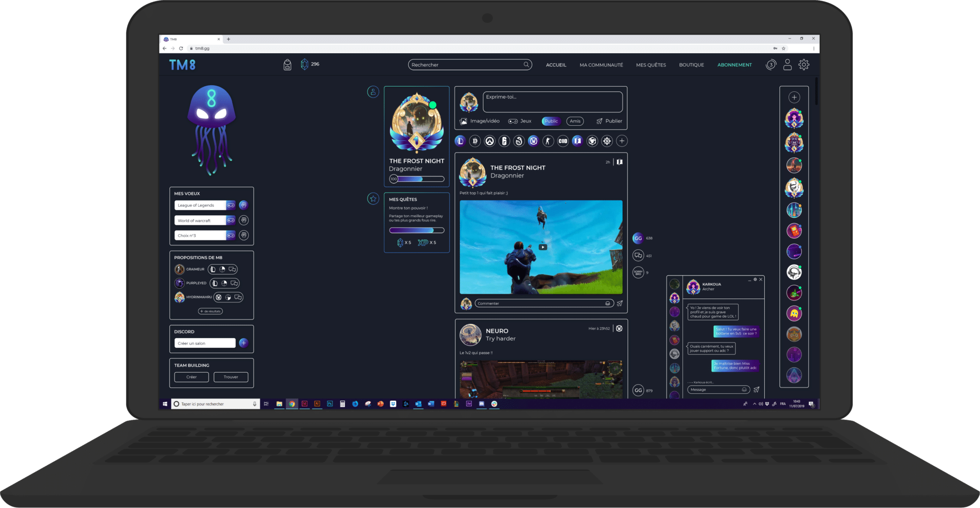Click the TM8 logo in header
Viewport: 980px width, 508px height.
[182, 65]
